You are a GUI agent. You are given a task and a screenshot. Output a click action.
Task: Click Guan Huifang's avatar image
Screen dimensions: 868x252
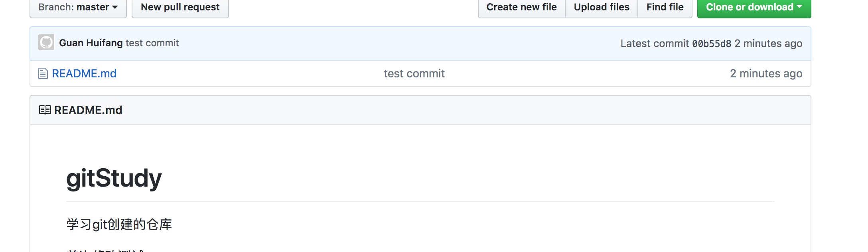46,42
